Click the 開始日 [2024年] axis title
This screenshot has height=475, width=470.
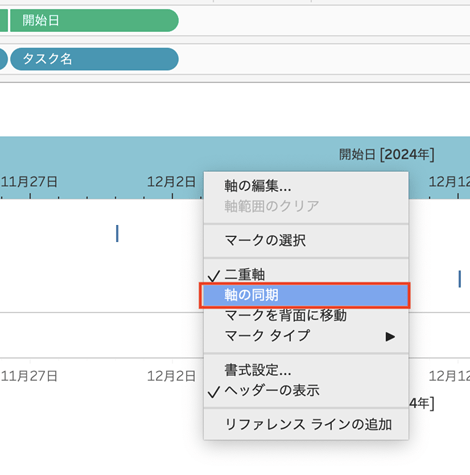tap(387, 155)
